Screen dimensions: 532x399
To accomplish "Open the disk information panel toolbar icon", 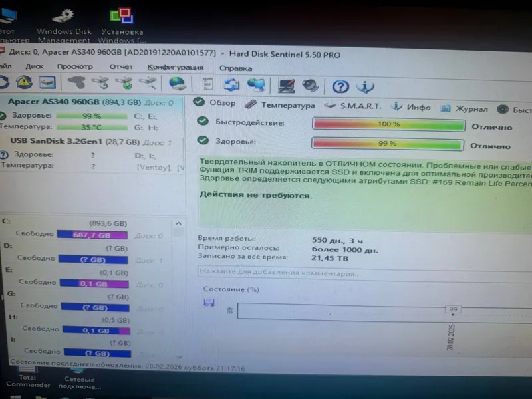I will [47, 82].
